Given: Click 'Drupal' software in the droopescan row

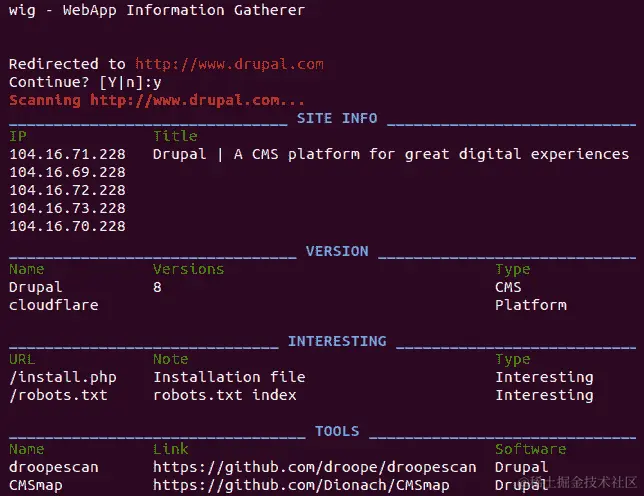Looking at the screenshot, I should point(522,467).
